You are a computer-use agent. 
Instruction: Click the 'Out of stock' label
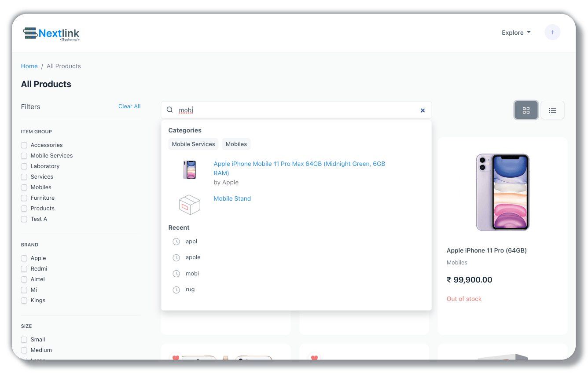464,299
